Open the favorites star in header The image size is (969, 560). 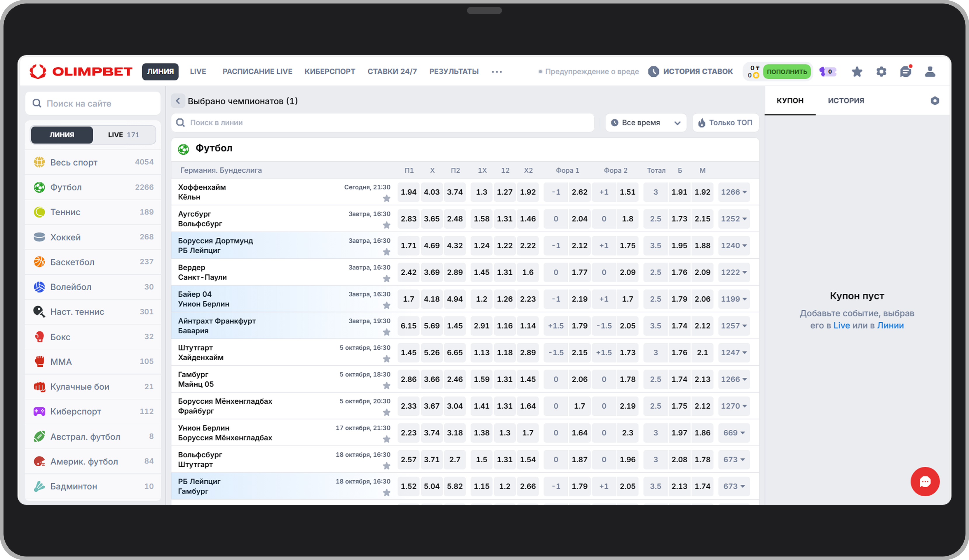point(857,72)
